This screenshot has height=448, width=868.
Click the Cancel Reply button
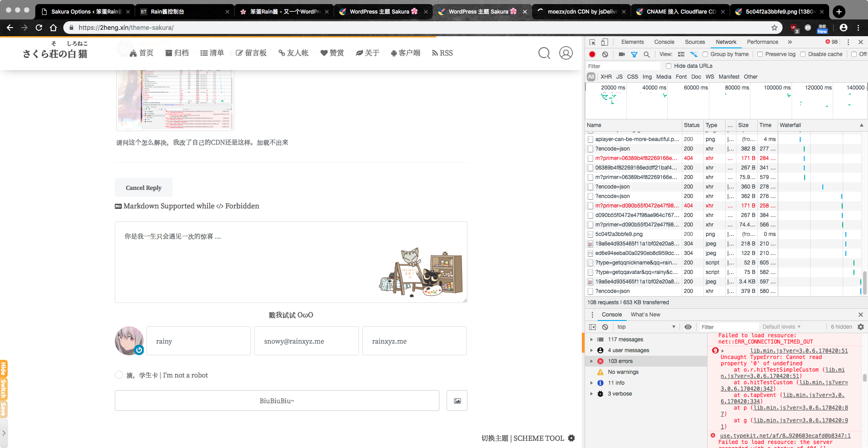(144, 188)
